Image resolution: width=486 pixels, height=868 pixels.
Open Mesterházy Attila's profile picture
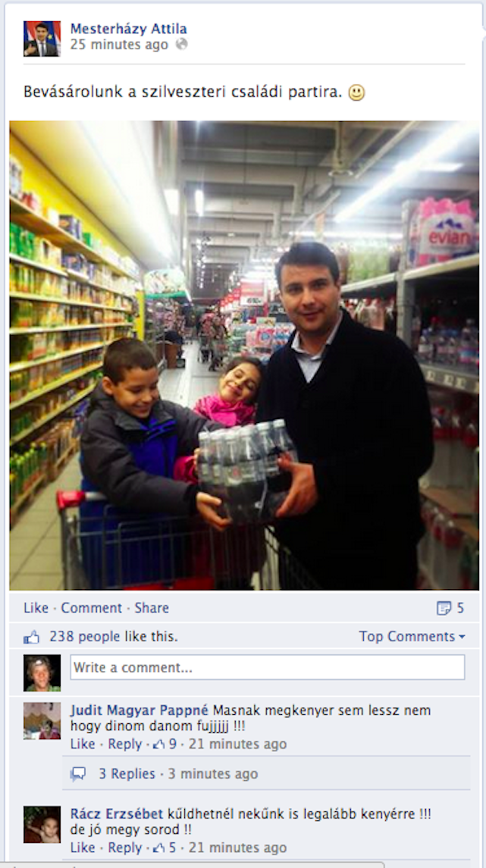click(42, 39)
